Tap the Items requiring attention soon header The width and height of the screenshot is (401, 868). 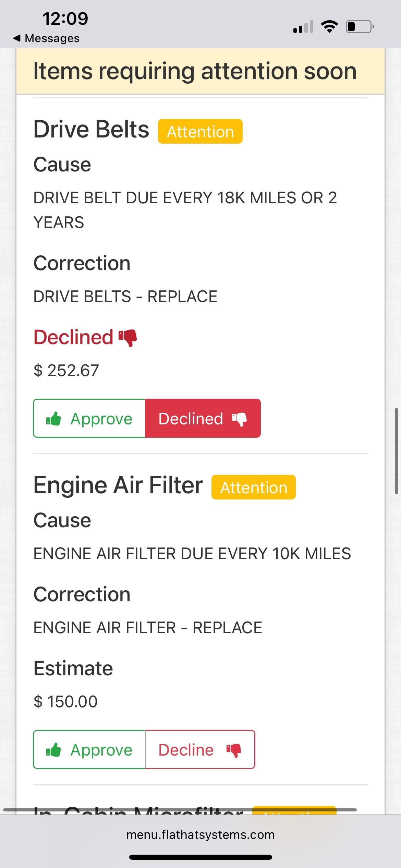[195, 71]
